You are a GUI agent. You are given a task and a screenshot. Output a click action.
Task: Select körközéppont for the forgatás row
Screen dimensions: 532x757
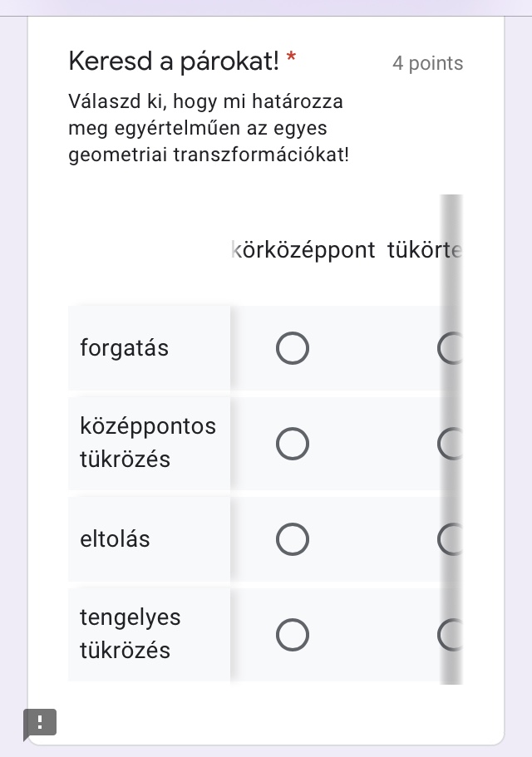coord(292,349)
